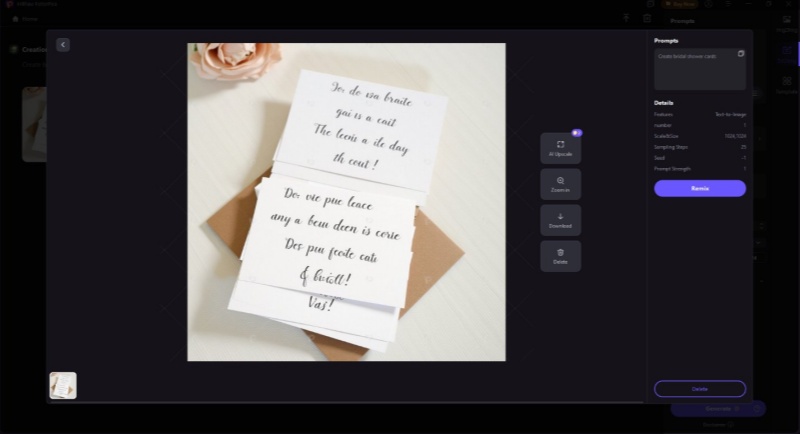Click the "Sampling Steps" label

(x=671, y=147)
